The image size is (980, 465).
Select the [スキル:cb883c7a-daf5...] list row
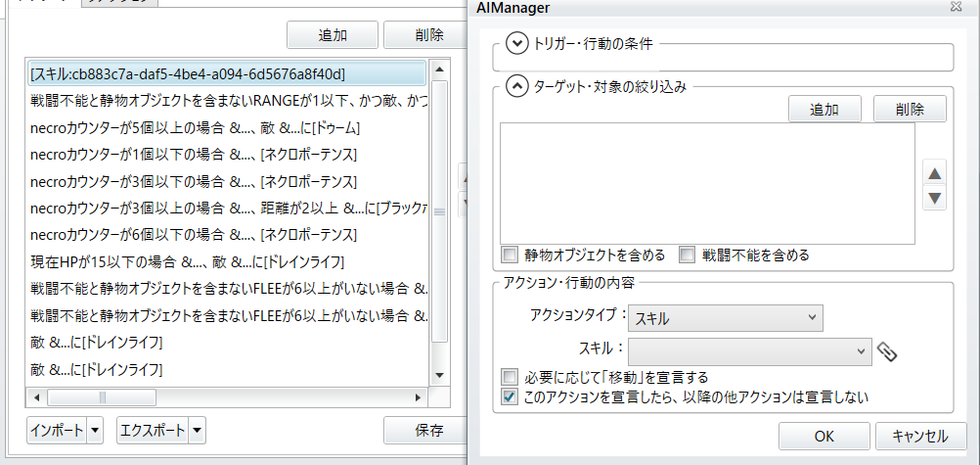[228, 73]
